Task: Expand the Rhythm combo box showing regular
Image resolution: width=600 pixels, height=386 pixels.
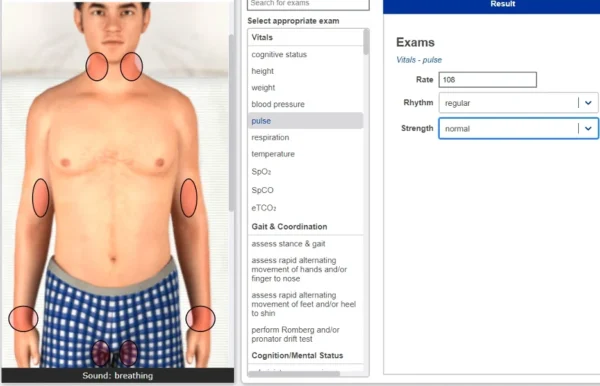Action: (518, 103)
